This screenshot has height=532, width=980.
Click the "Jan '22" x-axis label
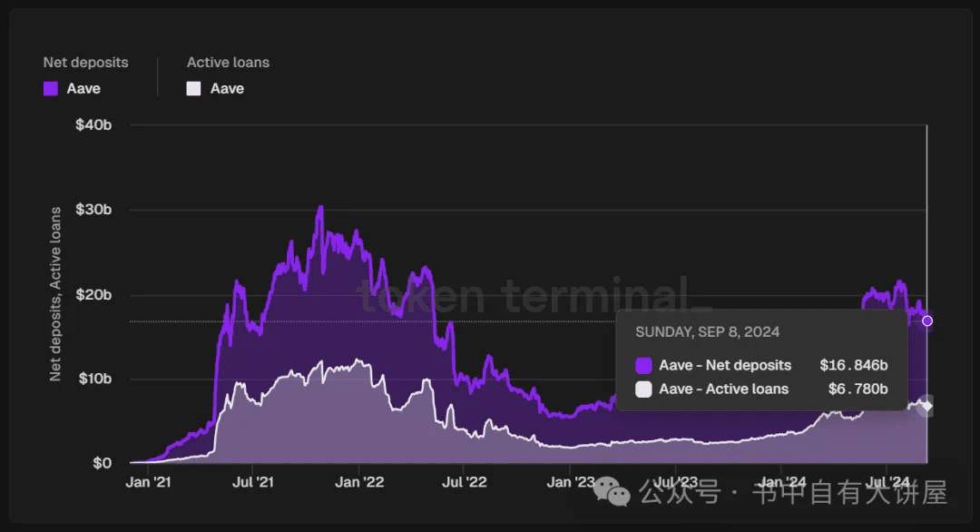pos(359,482)
